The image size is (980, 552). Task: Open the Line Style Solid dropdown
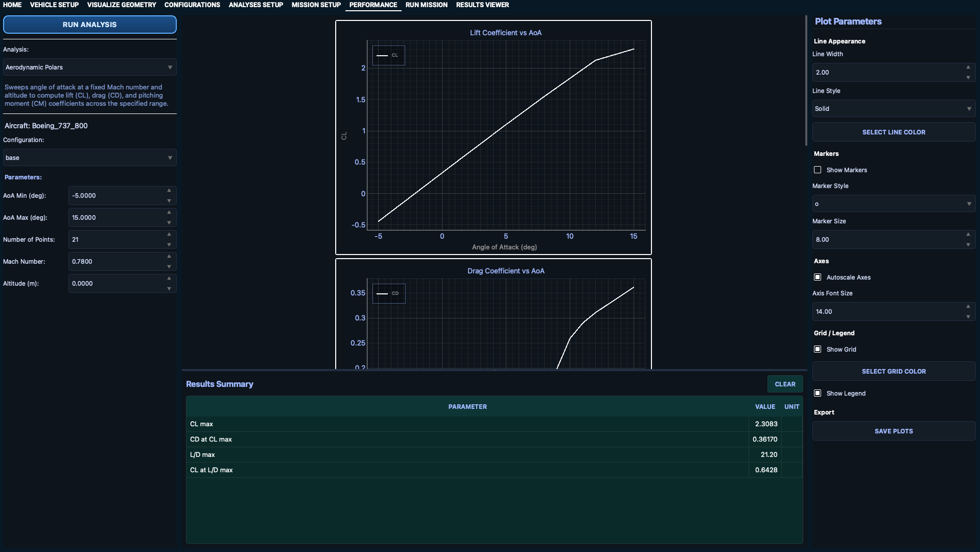[x=894, y=109]
